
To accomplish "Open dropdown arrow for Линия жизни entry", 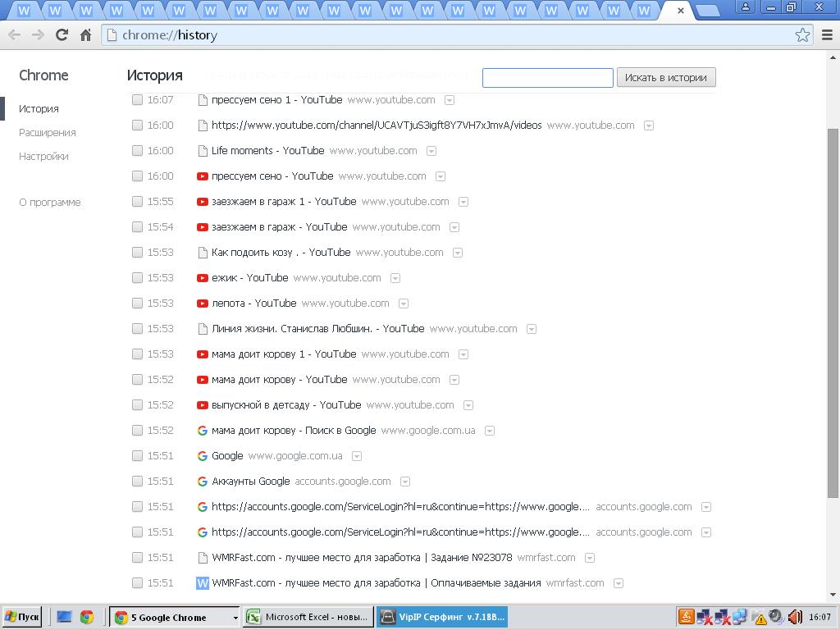I will pos(532,329).
